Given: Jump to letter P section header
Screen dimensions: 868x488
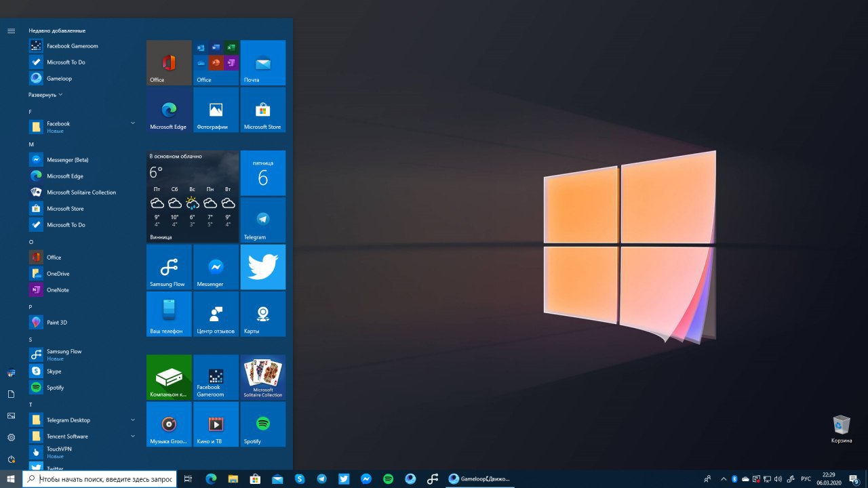Looking at the screenshot, I should (31, 307).
